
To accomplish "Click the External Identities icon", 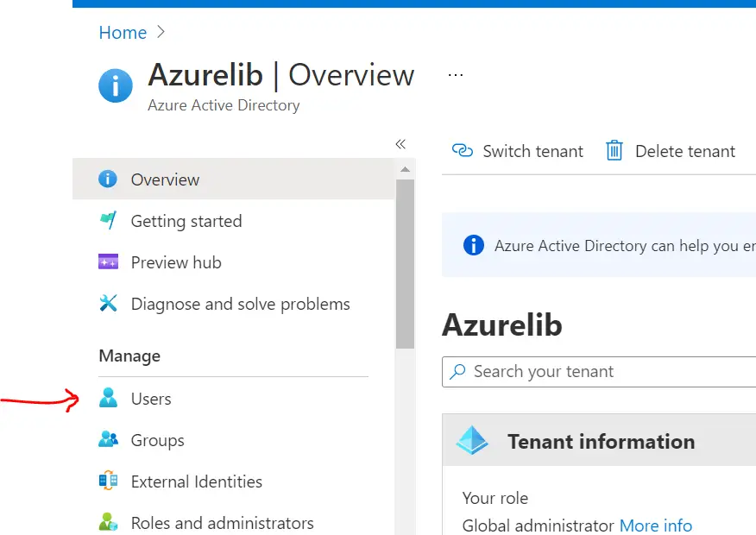I will [x=108, y=481].
